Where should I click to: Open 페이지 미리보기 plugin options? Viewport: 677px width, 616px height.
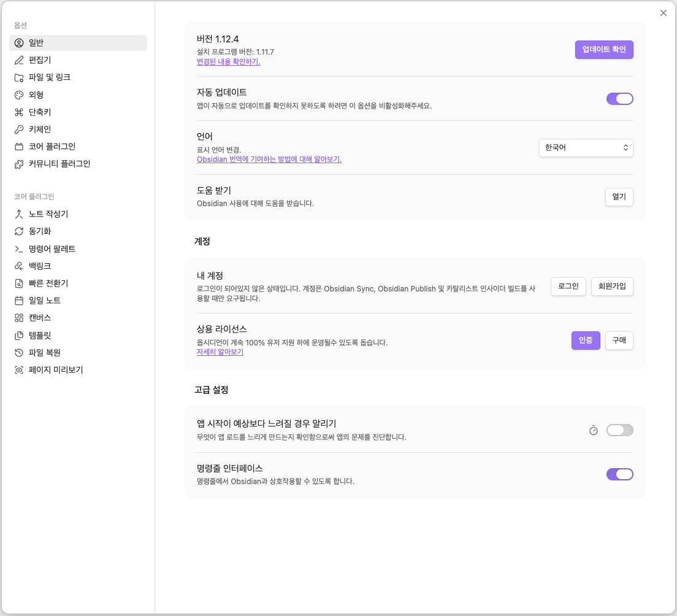tap(78, 370)
